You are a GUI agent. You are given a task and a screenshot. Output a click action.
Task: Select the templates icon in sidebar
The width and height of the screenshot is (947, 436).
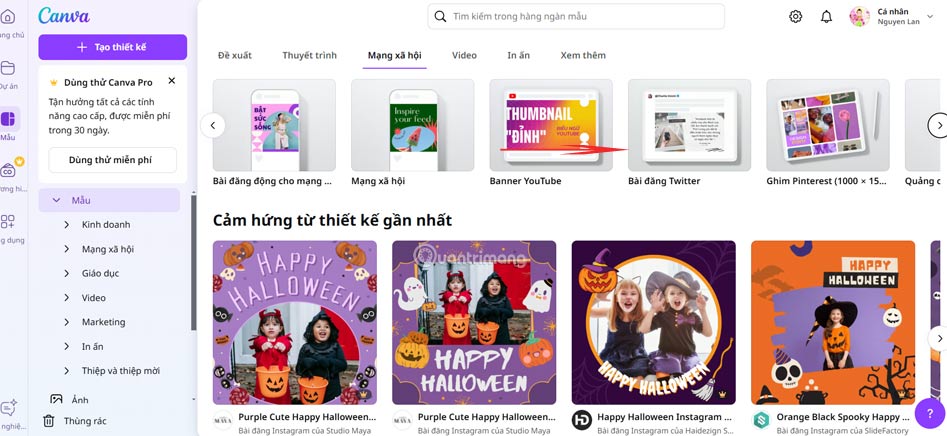(x=8, y=119)
